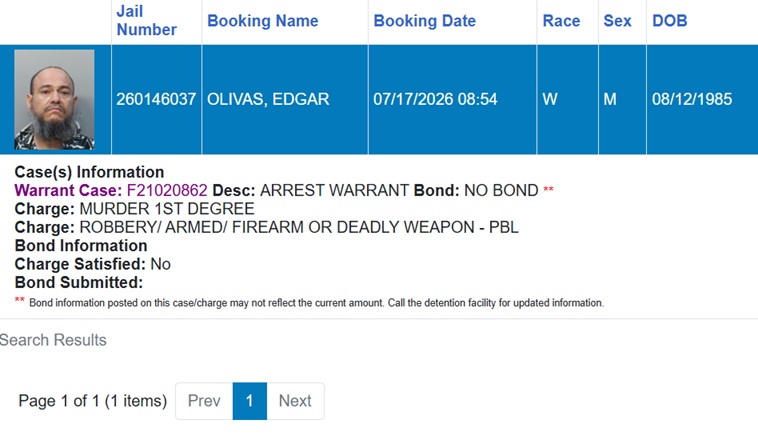The width and height of the screenshot is (758, 436).
Task: Go to the Next results page
Action: [x=295, y=401]
